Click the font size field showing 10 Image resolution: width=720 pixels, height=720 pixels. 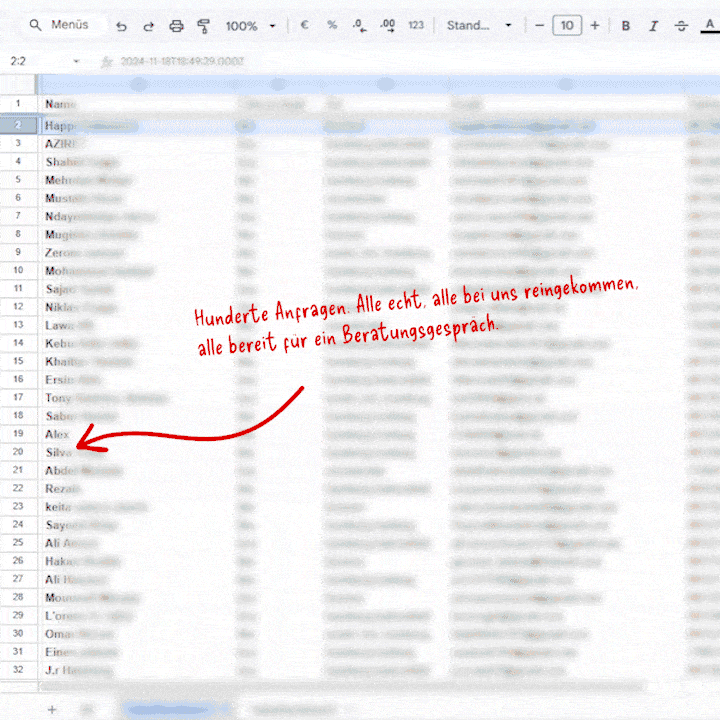click(567, 25)
